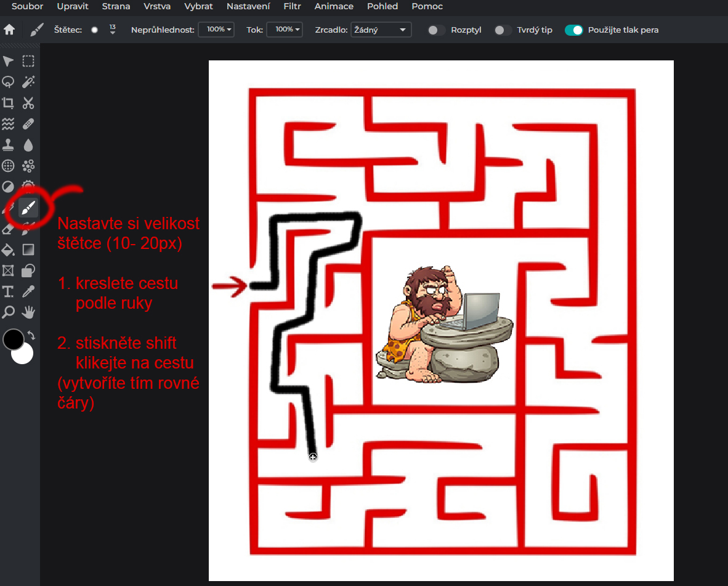Select the Arrange arrow tool
Screen dimensions: 728x586
pyautogui.click(x=8, y=61)
